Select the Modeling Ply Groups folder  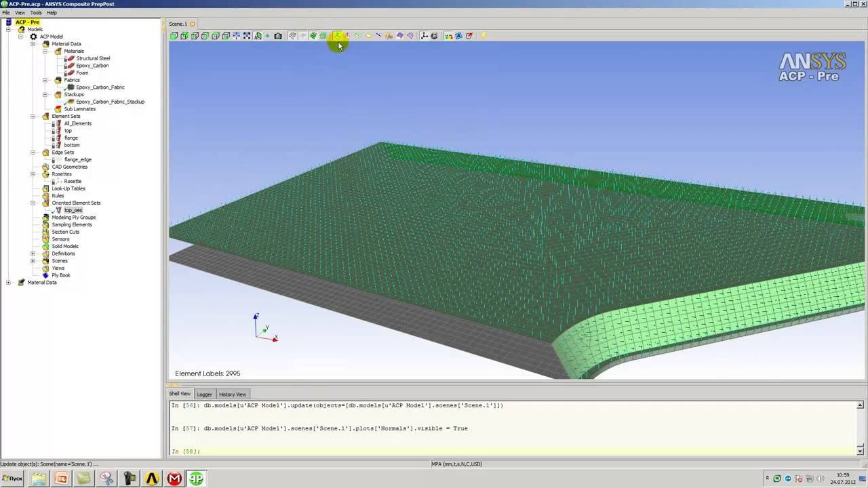[74, 218]
